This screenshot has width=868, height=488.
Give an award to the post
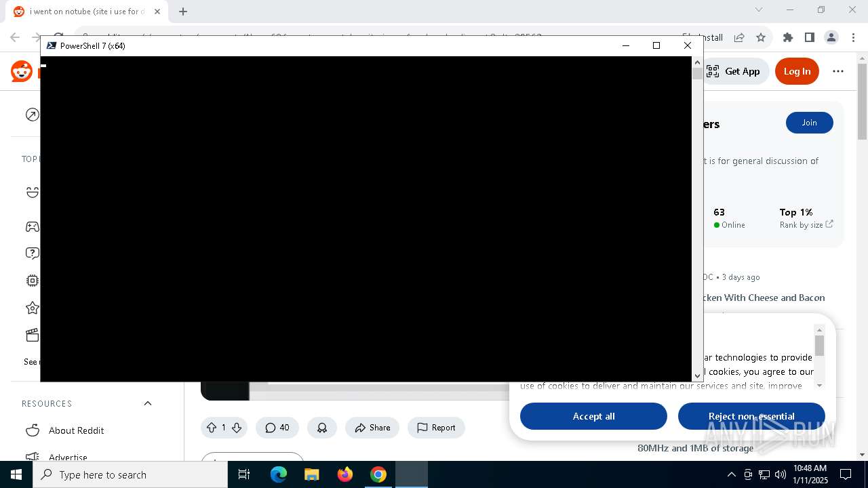(322, 428)
